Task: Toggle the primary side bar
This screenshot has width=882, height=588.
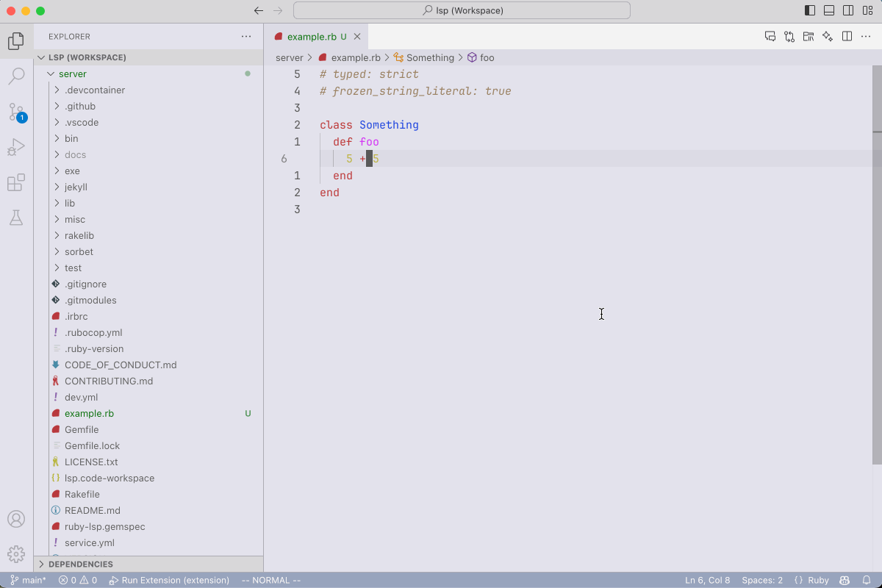Action: click(x=810, y=10)
